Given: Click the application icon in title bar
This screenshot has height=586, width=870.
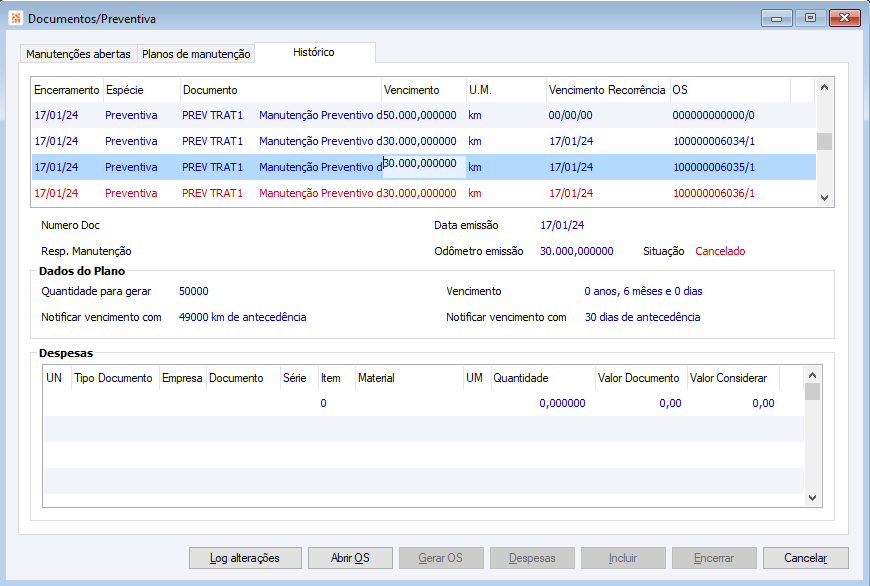Looking at the screenshot, I should (x=15, y=18).
